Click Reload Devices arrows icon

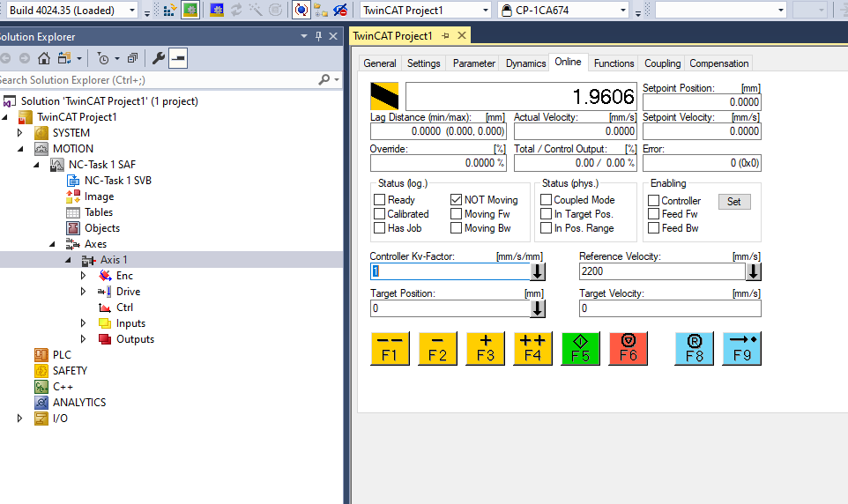[236, 10]
